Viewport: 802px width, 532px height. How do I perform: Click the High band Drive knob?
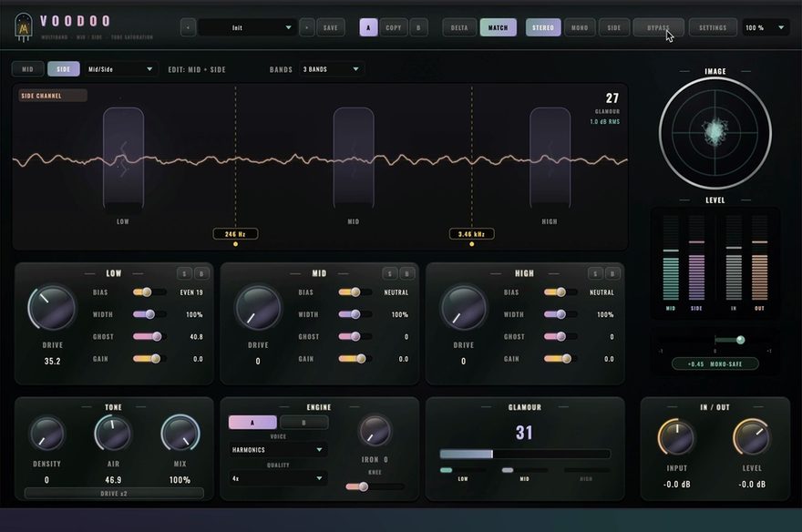[463, 308]
